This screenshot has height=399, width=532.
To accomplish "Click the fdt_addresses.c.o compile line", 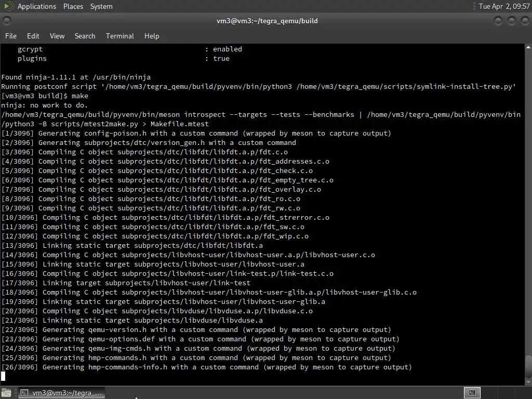I will point(165,162).
